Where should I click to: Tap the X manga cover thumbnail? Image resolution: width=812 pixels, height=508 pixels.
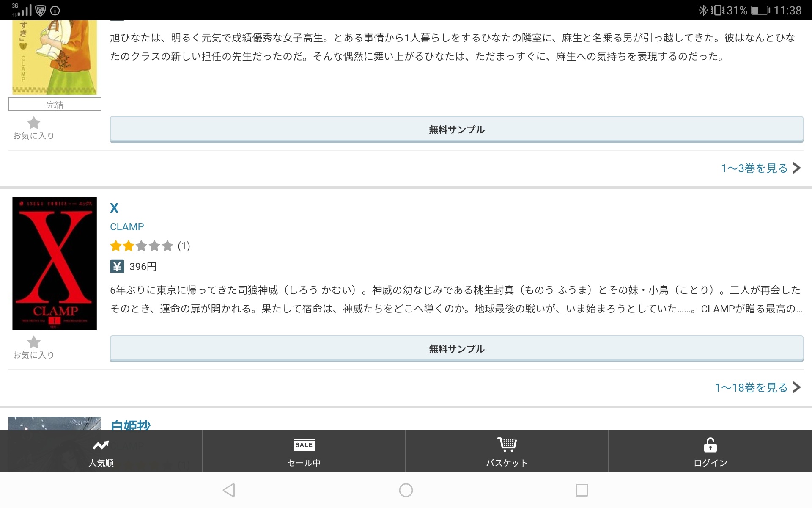click(x=55, y=263)
